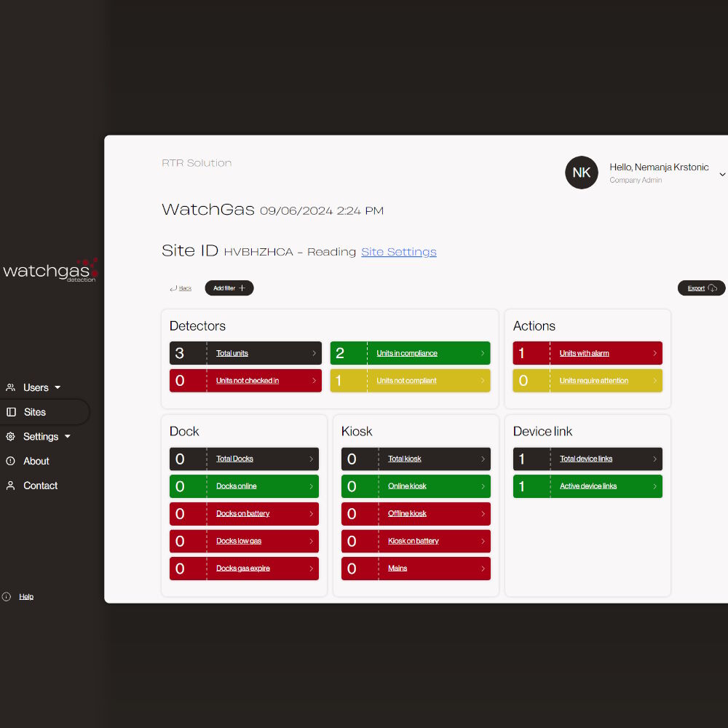This screenshot has height=728, width=728.
Task: Click chevron on Units with alarm row
Action: pyautogui.click(x=654, y=353)
